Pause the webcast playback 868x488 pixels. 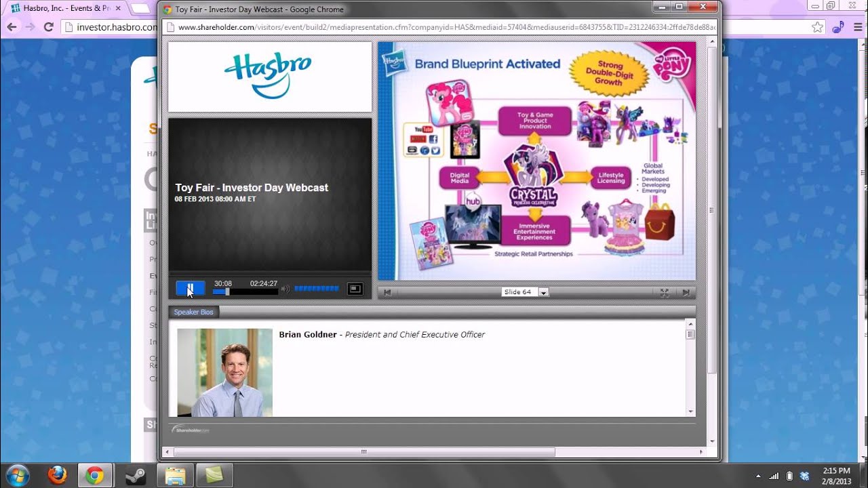pos(190,289)
